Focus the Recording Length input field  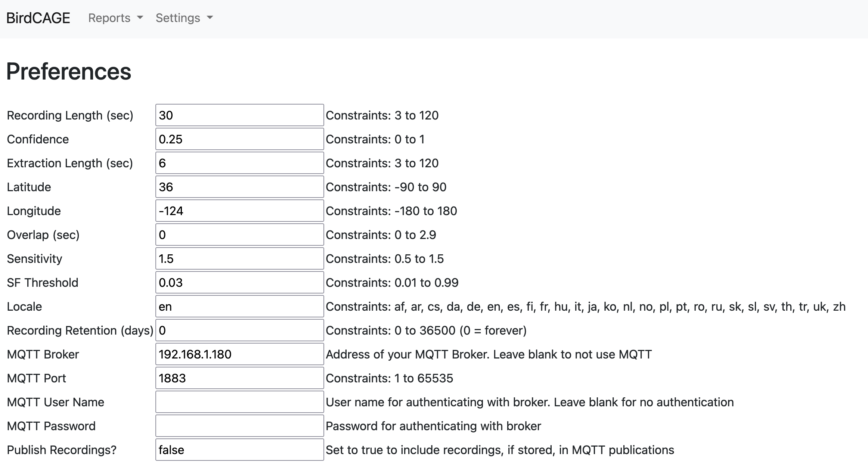coord(239,115)
